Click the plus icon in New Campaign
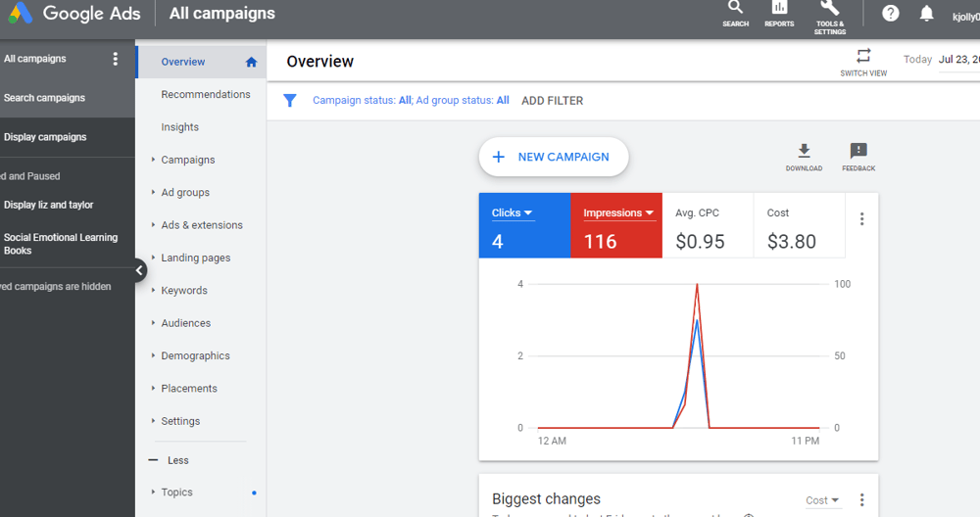The image size is (980, 517). pos(499,158)
